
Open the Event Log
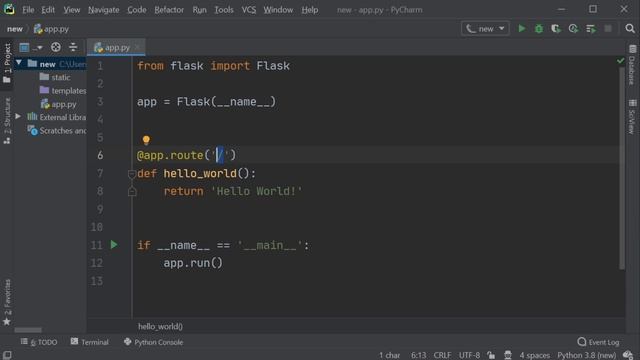599,342
